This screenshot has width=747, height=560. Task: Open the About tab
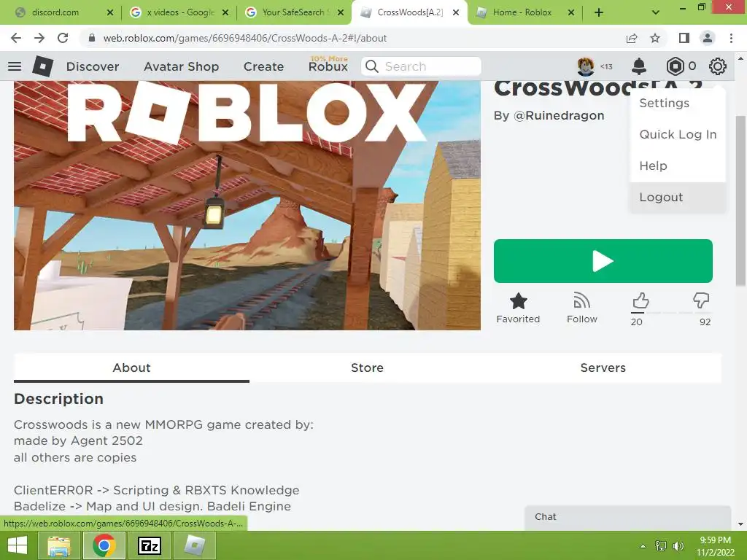[131, 367]
